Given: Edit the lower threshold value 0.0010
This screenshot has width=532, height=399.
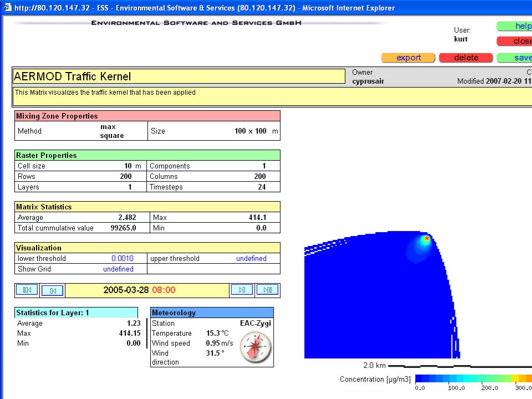Looking at the screenshot, I should coord(122,259).
